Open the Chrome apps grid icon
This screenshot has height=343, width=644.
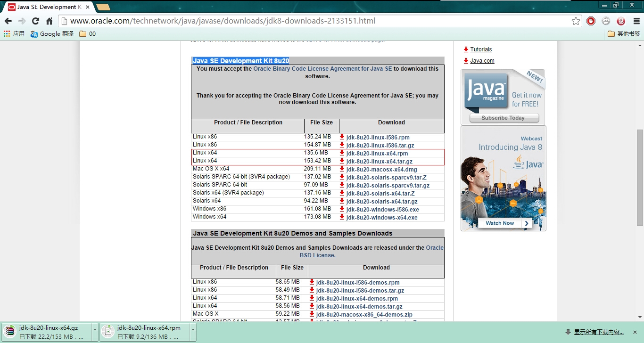(x=6, y=33)
